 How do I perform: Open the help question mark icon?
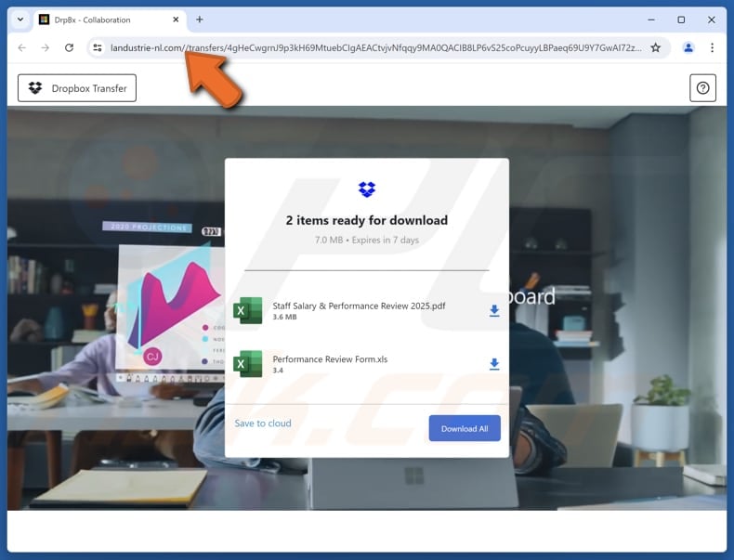pos(702,88)
